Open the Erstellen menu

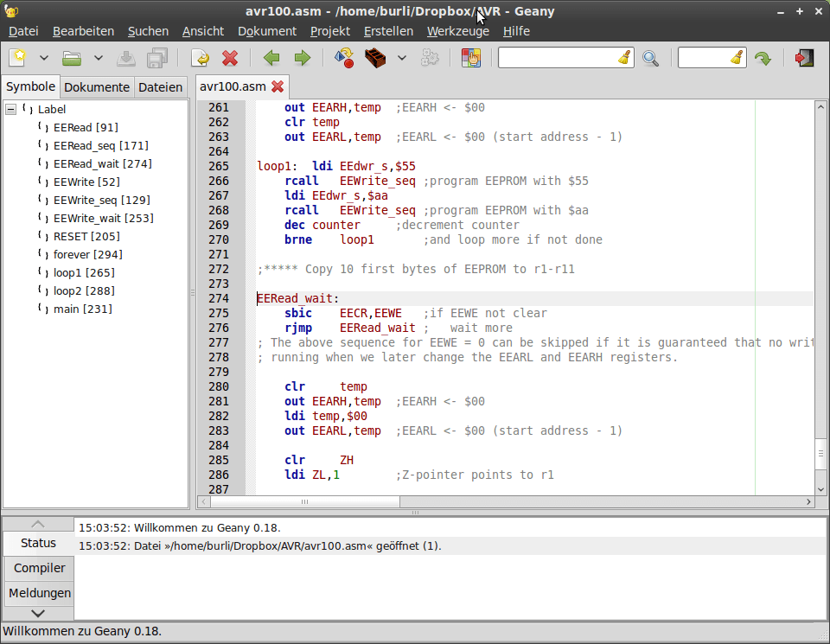click(388, 31)
